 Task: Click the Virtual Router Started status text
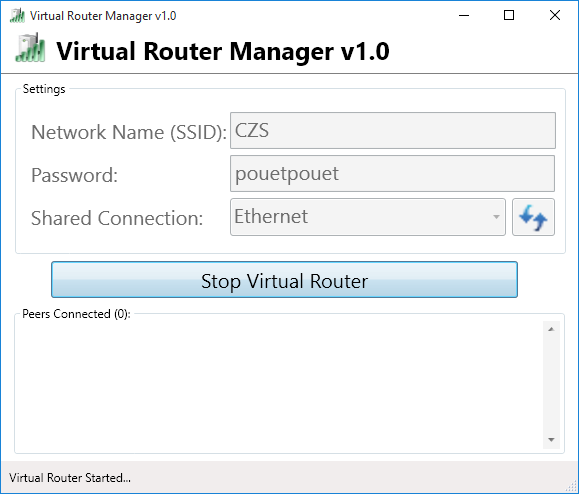(x=70, y=478)
